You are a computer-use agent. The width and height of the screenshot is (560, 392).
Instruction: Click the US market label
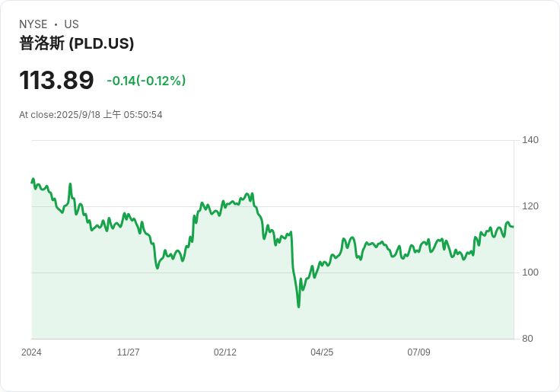click(x=72, y=24)
